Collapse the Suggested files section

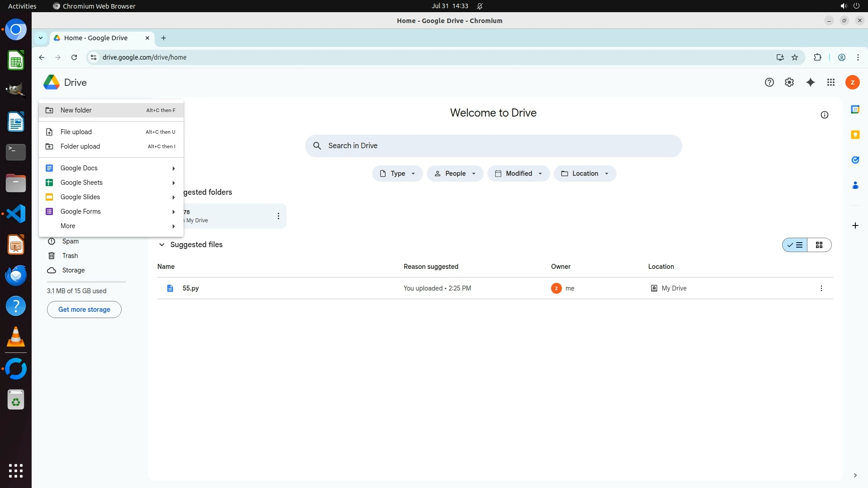tap(161, 244)
